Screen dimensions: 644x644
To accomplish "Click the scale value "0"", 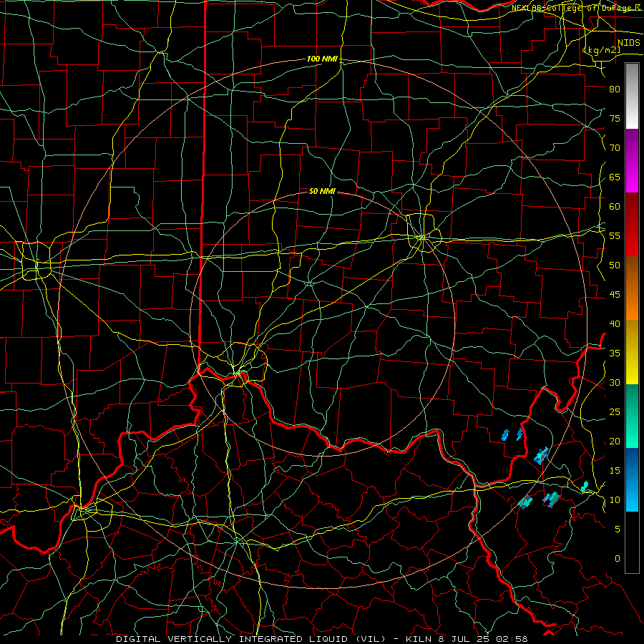I will click(618, 559).
